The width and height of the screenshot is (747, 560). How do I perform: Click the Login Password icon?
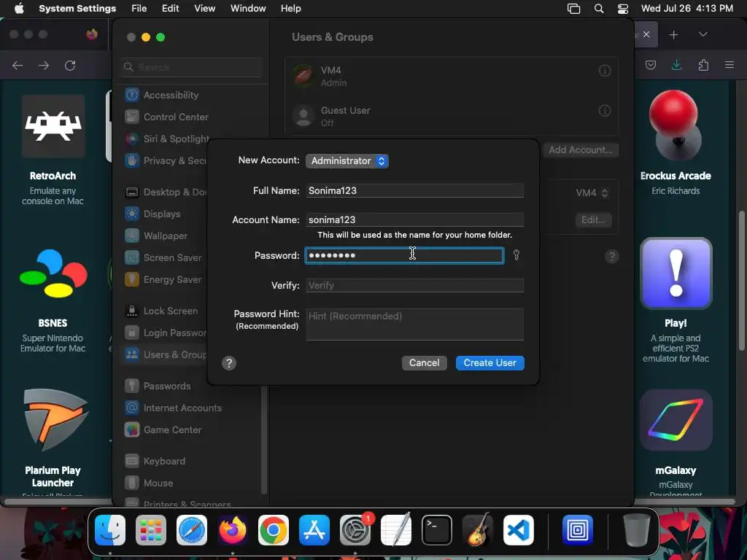click(x=132, y=332)
